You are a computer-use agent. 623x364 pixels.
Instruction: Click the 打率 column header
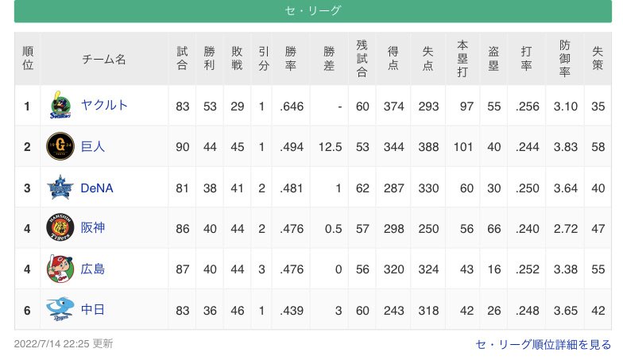[526, 59]
